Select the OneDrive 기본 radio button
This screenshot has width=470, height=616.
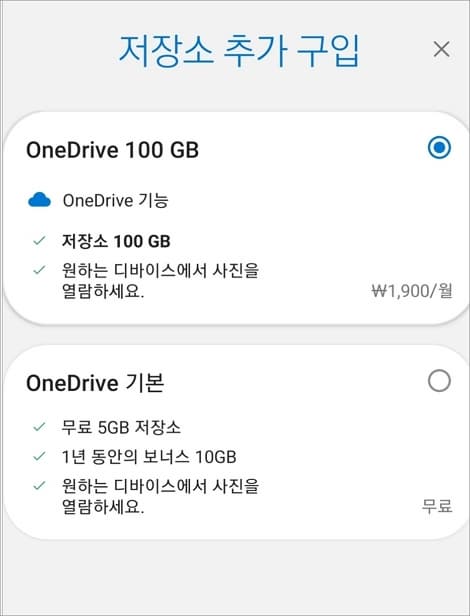tap(439, 381)
